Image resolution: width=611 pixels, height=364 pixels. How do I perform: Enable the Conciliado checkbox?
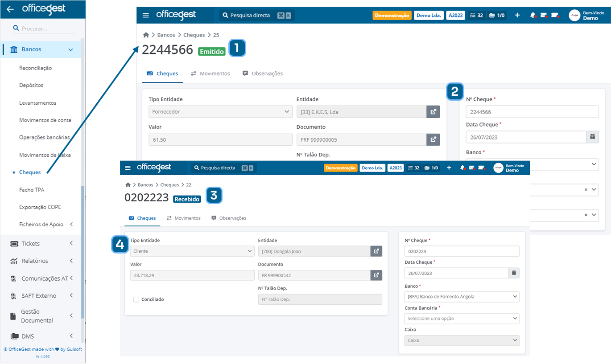click(x=136, y=299)
